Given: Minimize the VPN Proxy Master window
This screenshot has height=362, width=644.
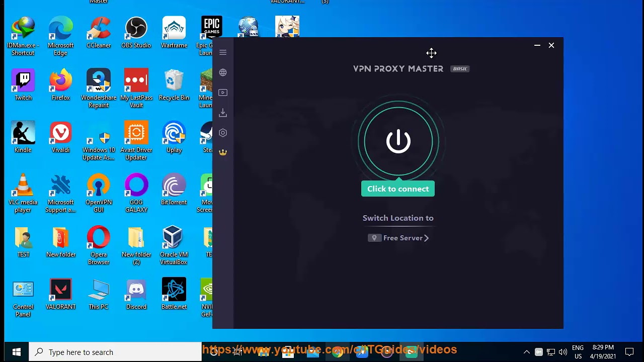Looking at the screenshot, I should coord(537,45).
